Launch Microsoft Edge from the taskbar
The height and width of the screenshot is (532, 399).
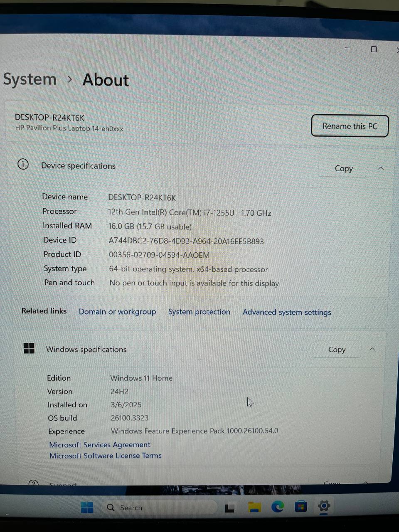coord(277,507)
